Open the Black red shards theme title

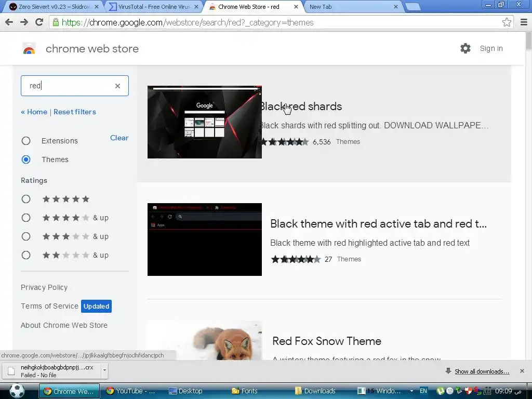tap(301, 106)
